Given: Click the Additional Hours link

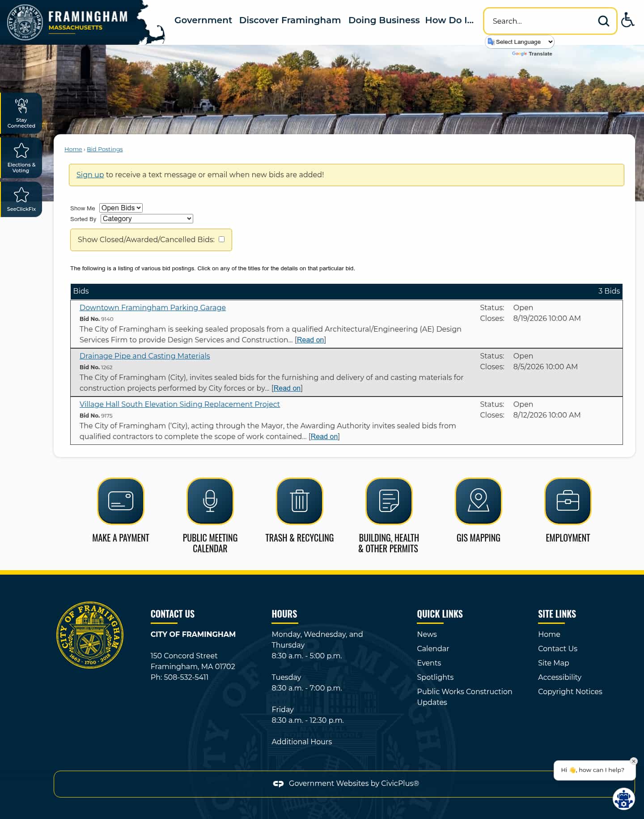Looking at the screenshot, I should coord(302,742).
